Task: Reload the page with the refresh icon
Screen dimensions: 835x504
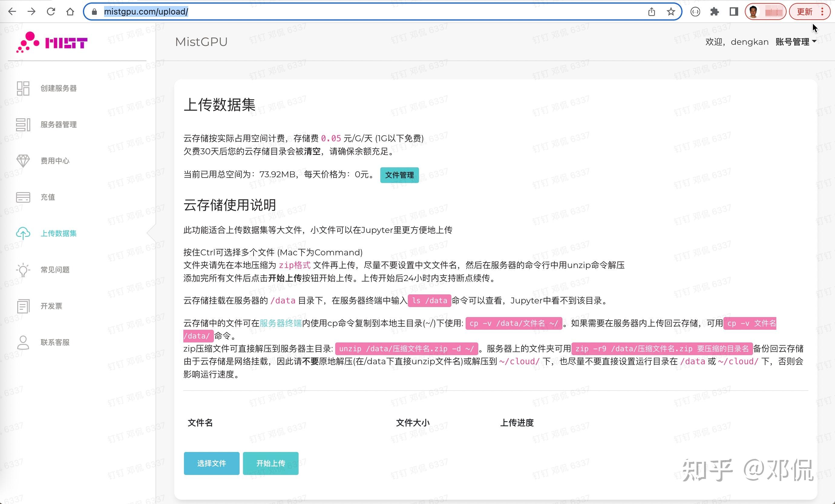Action: [51, 11]
